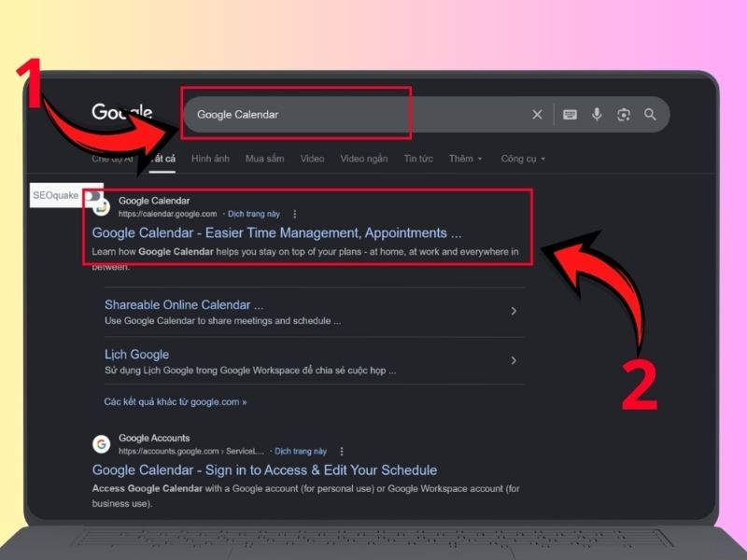747x560 pixels.
Task: Open the three-dot menu for accounts.google.com result
Action: click(x=342, y=452)
